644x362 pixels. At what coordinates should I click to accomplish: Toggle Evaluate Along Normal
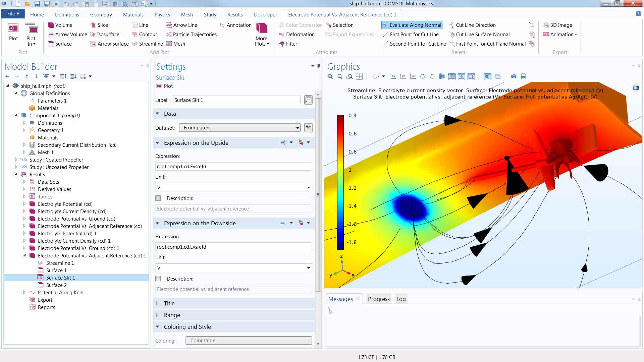pyautogui.click(x=412, y=25)
